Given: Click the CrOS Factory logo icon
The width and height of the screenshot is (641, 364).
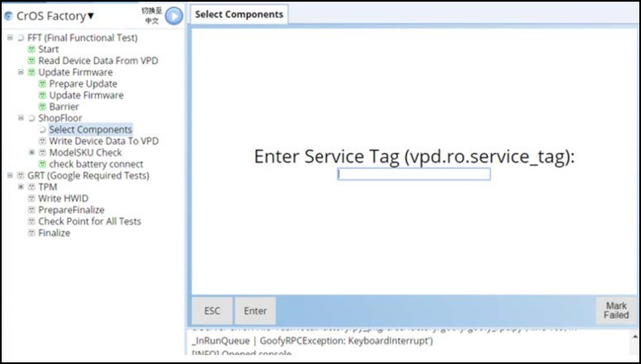Looking at the screenshot, I should click(8, 16).
